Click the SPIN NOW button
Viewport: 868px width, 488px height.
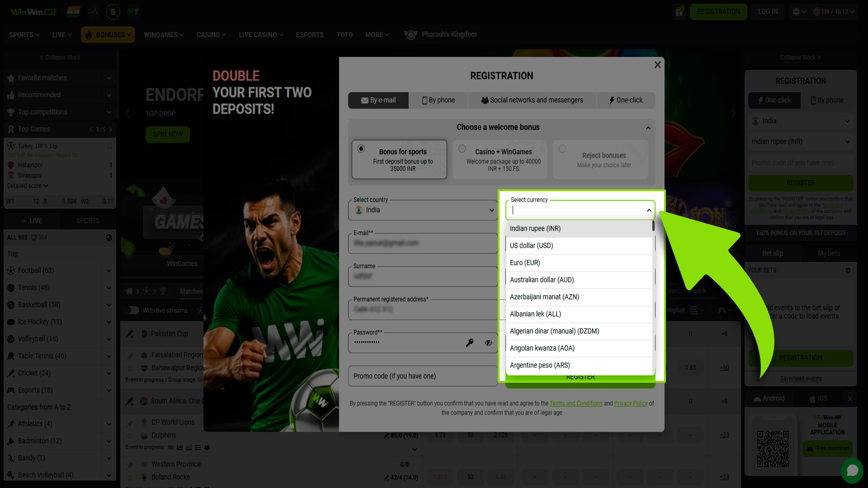pos(168,135)
